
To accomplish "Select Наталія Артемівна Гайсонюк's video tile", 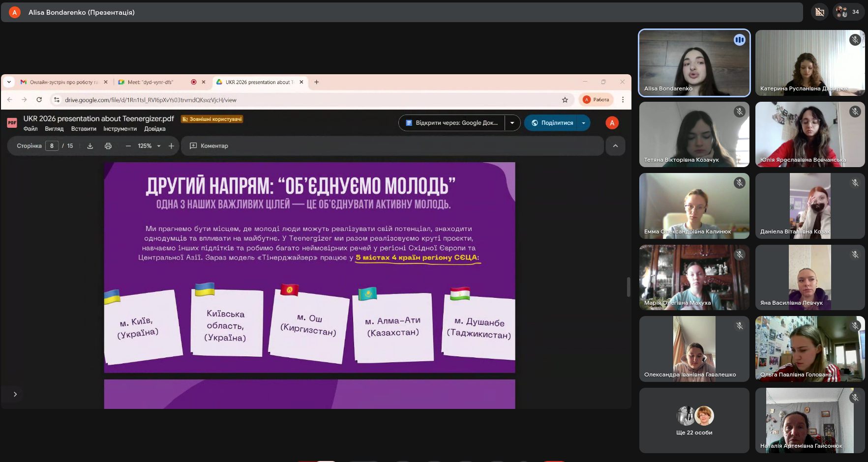I will click(x=810, y=420).
